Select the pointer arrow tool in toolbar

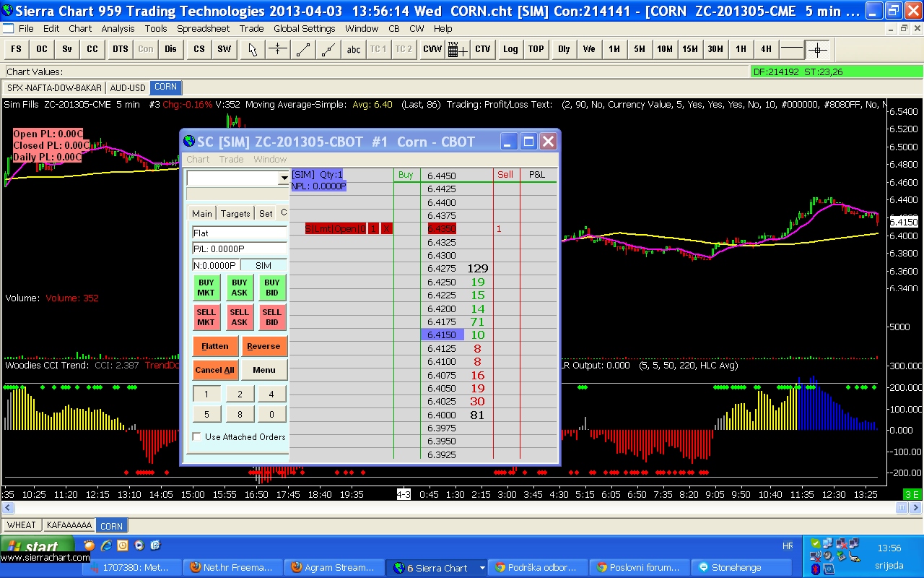(252, 49)
